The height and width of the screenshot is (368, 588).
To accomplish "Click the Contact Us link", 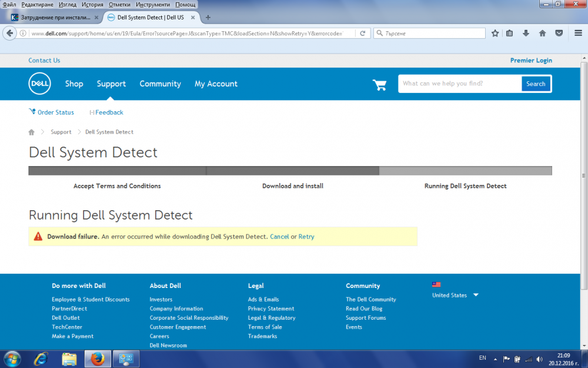I will point(44,61).
